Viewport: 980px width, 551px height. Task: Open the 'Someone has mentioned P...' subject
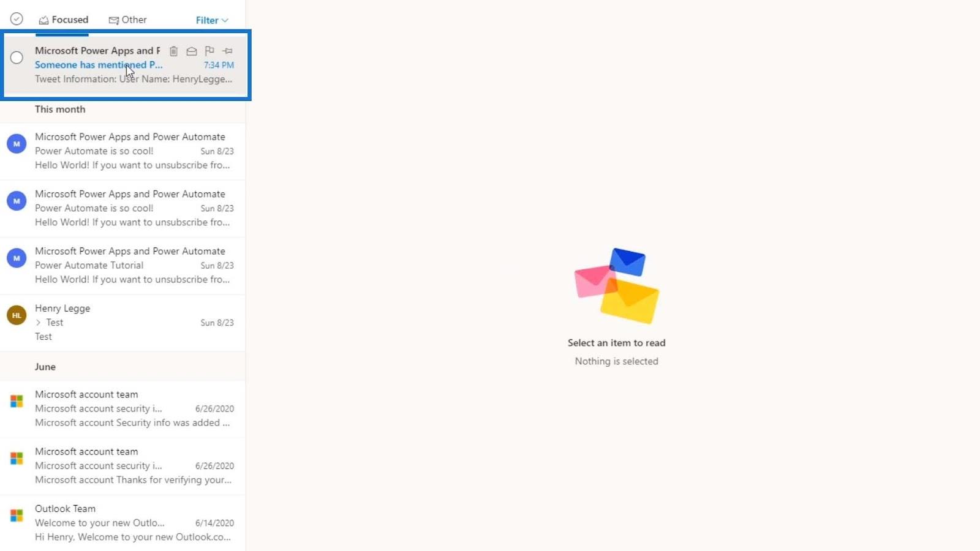click(99, 65)
